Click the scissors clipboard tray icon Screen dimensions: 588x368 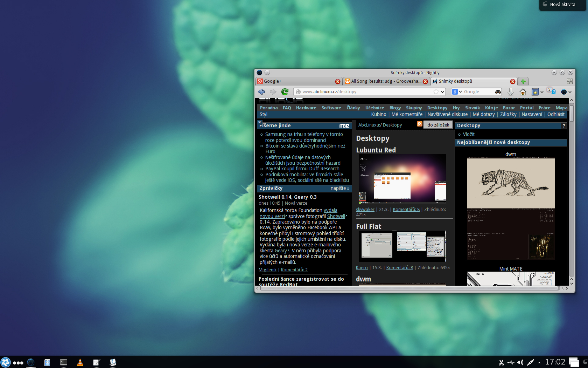coord(501,362)
